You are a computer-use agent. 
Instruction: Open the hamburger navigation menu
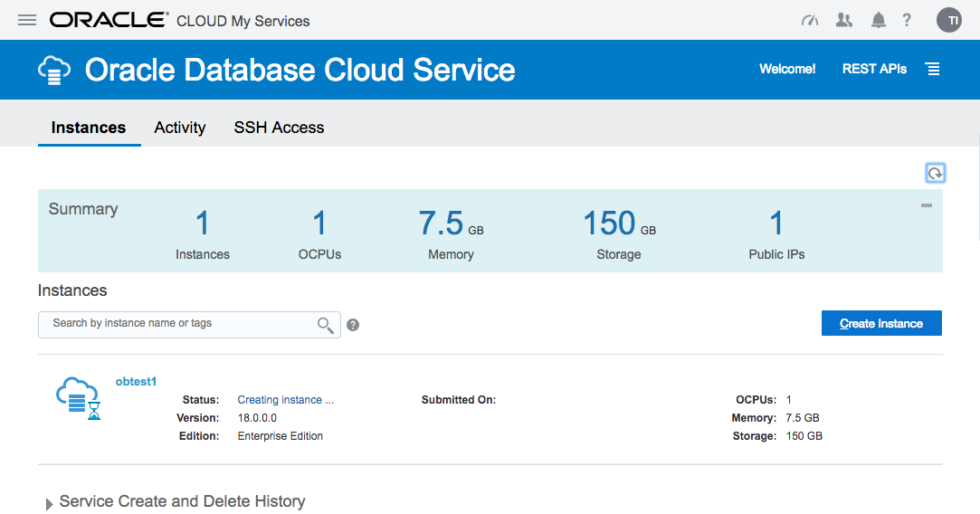tap(27, 21)
